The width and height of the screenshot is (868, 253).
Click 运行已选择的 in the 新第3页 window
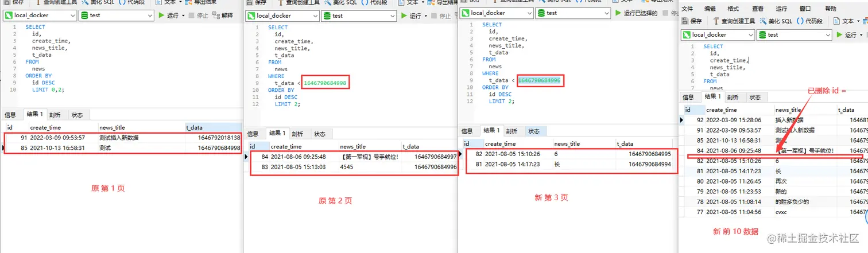(636, 13)
